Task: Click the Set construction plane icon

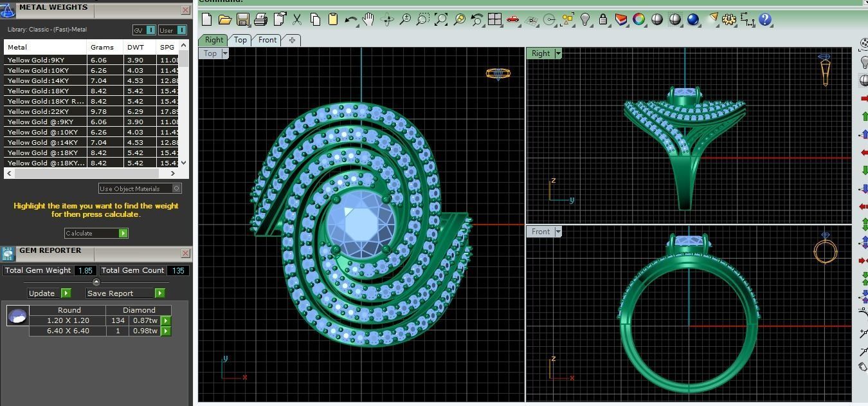Action: (x=531, y=19)
